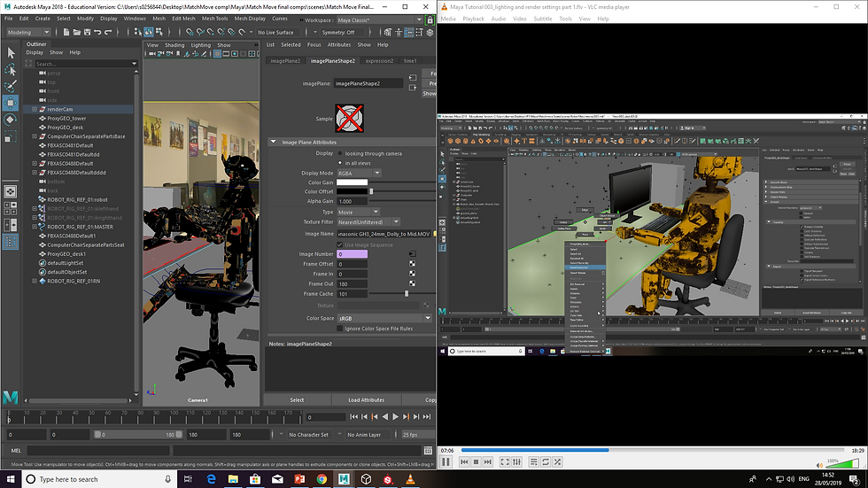This screenshot has width=868, height=488.
Task: Toggle Image Number map button
Action: click(x=413, y=253)
